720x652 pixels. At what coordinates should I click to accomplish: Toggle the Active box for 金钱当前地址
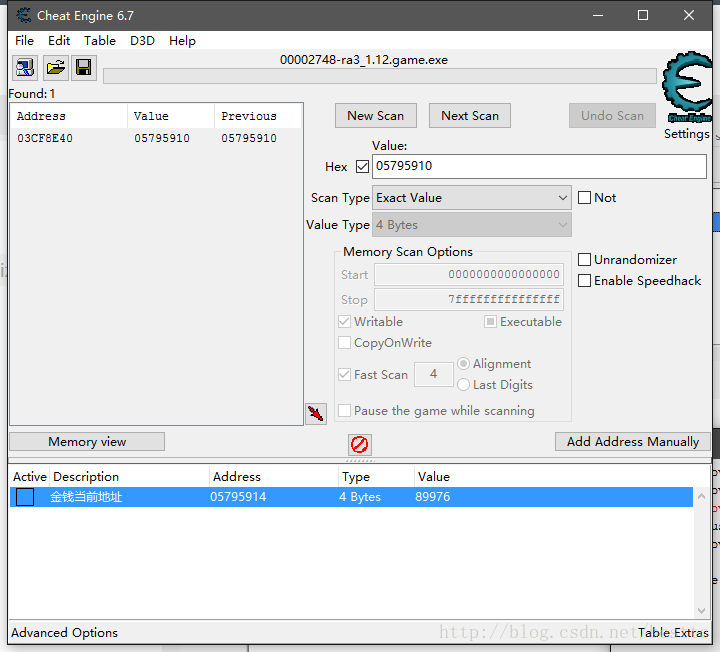(x=25, y=497)
